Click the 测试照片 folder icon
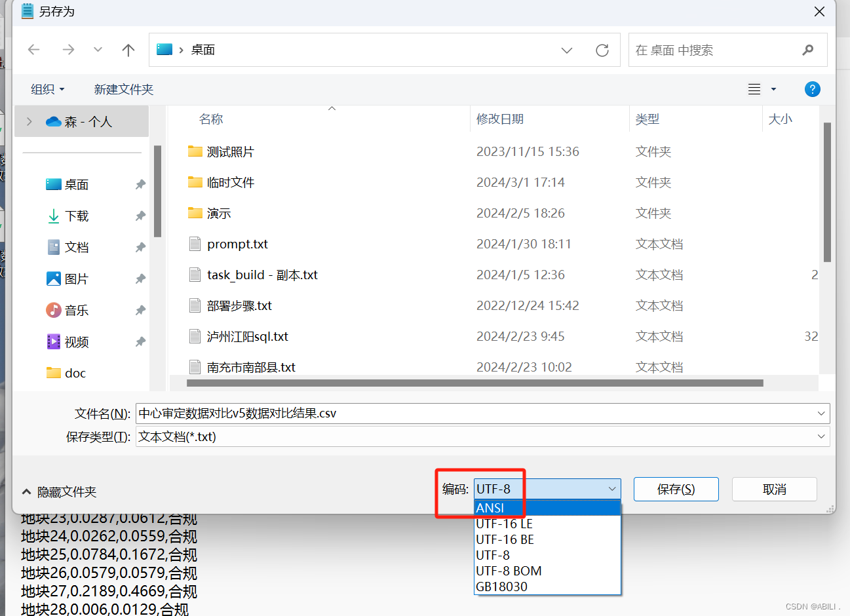The image size is (850, 616). coord(195,151)
